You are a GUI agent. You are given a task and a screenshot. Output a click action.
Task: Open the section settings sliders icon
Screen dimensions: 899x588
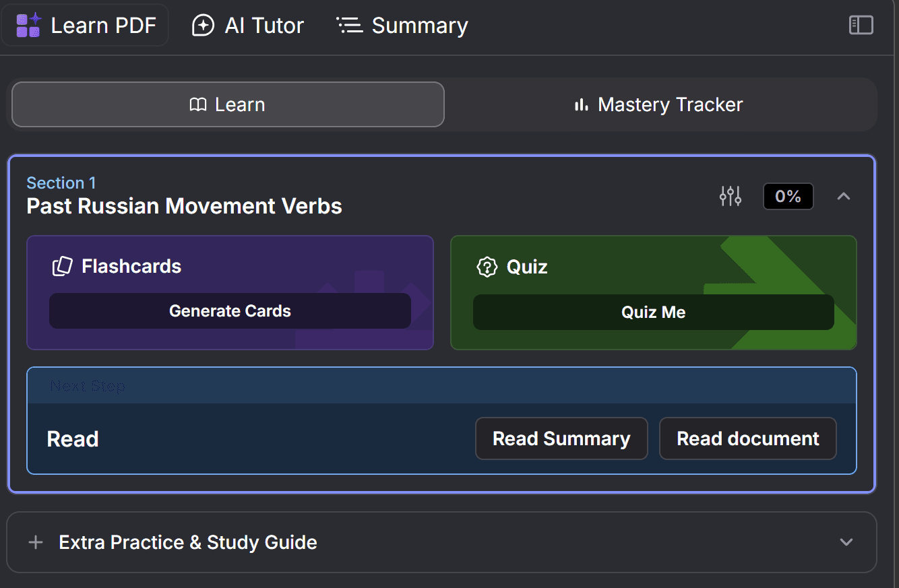730,196
